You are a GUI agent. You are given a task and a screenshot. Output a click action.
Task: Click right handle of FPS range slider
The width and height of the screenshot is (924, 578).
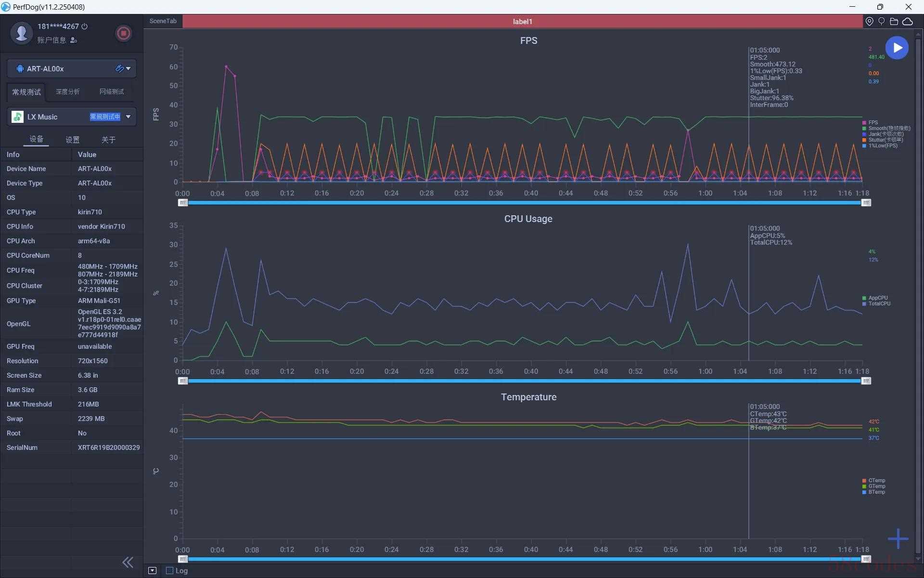coord(866,203)
